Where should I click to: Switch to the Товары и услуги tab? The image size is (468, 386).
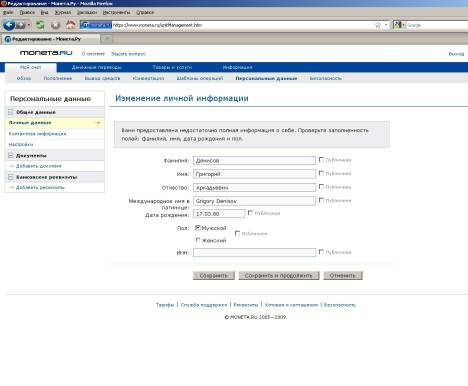[172, 67]
